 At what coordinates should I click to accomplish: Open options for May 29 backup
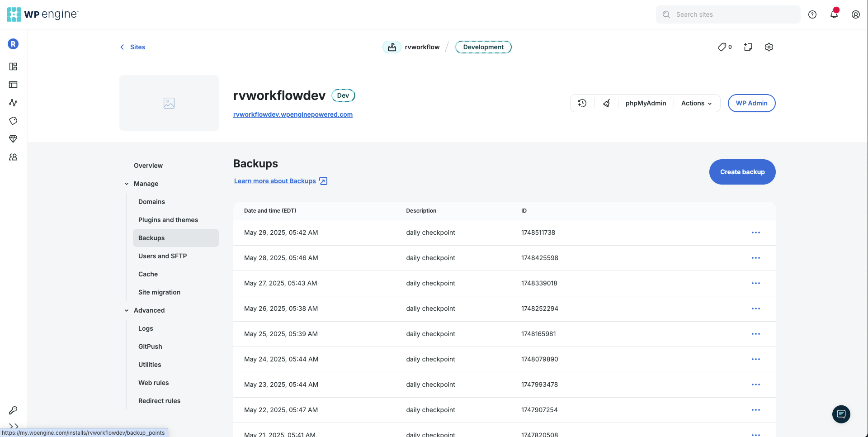[756, 233]
